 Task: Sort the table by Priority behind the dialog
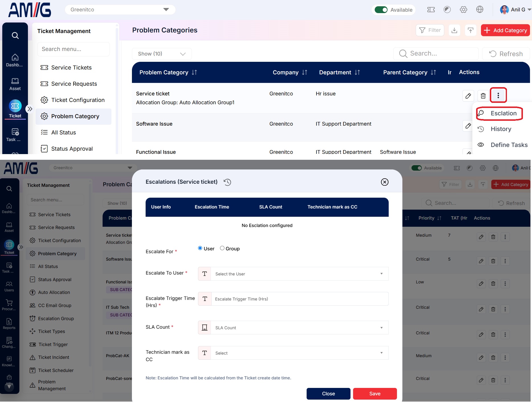tap(439, 218)
